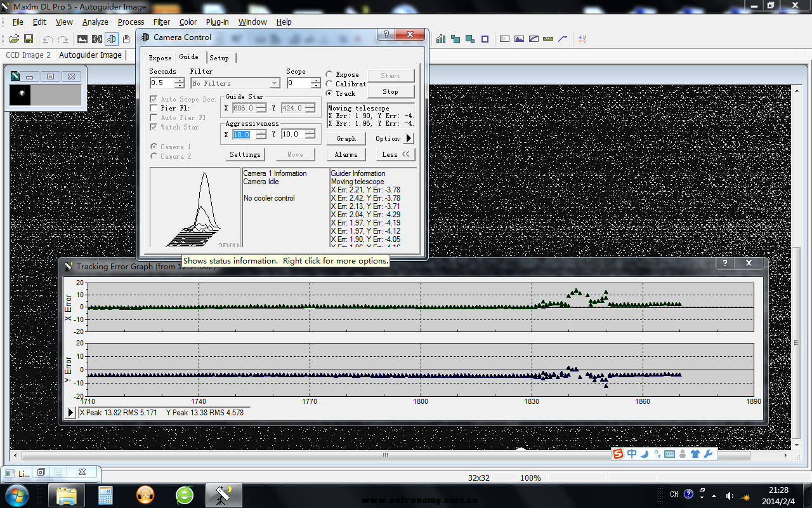Click the Sogou S logo on IME bar
This screenshot has height=508, width=812.
pyautogui.click(x=618, y=454)
